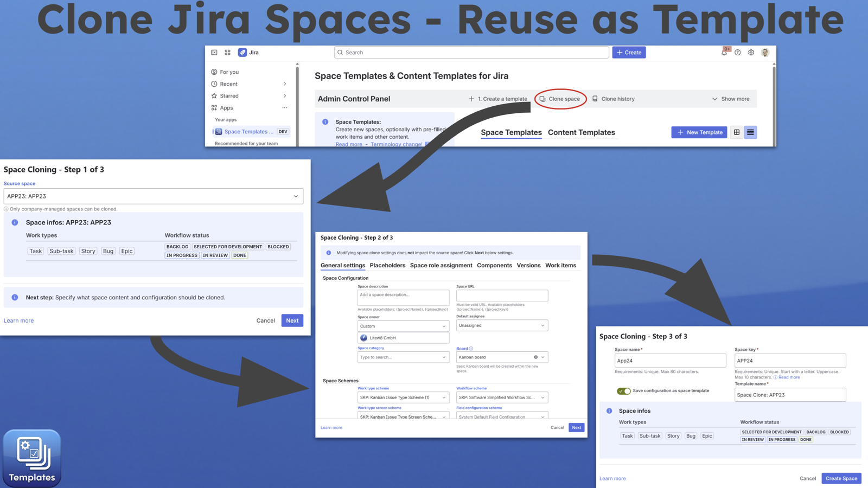This screenshot has width=868, height=488.
Task: Open the Placeholders tab in Step 2
Action: (387, 265)
